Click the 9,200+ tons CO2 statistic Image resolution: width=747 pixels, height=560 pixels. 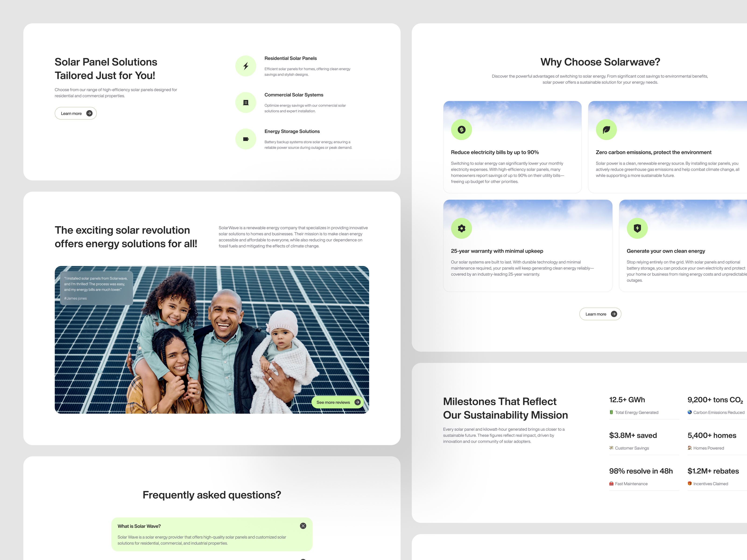coord(715,400)
